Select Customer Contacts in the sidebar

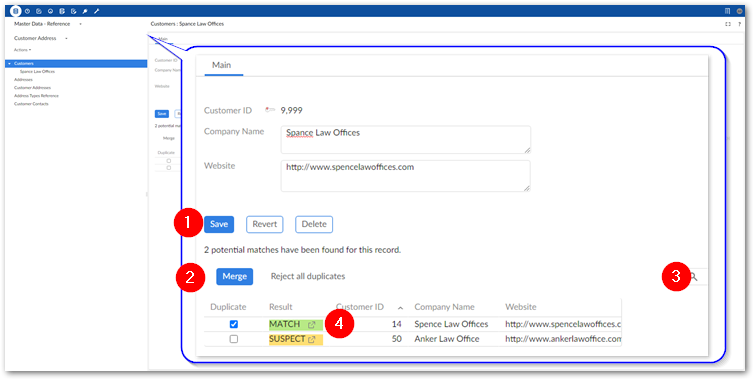[x=31, y=104]
